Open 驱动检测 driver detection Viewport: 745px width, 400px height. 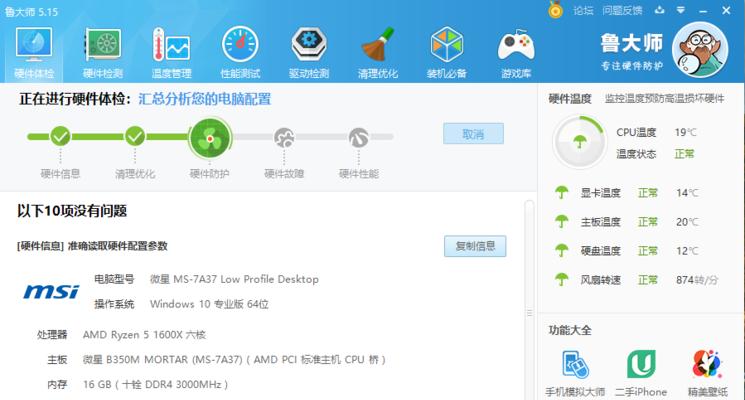[309, 52]
